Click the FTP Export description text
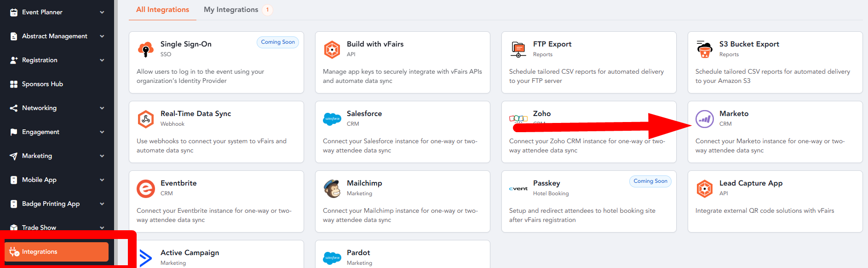This screenshot has width=868, height=268. coord(586,76)
